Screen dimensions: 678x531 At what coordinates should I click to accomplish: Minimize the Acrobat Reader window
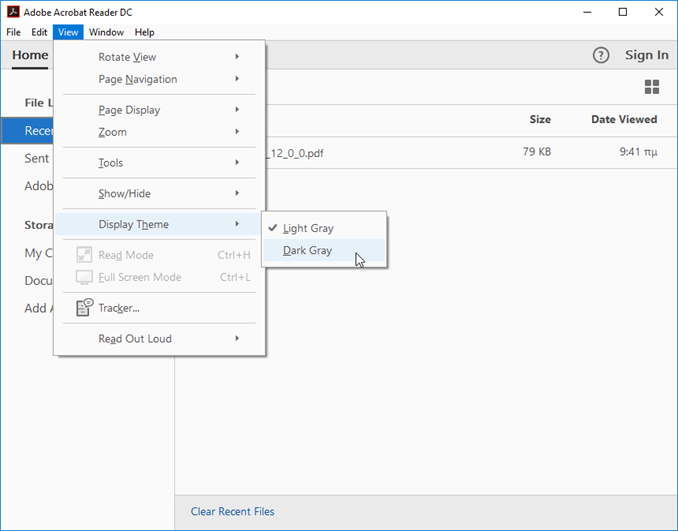point(587,12)
